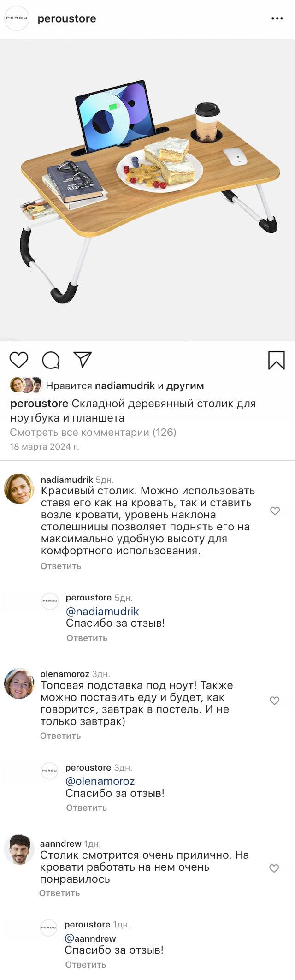The height and width of the screenshot is (980, 295).
Task: Open olenamoroz's commenter avatar
Action: pyautogui.click(x=19, y=683)
